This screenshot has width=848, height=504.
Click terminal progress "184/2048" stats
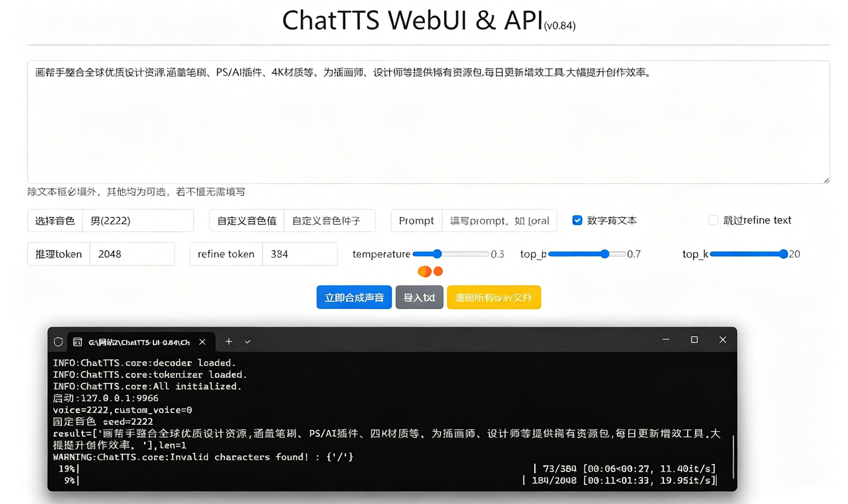[x=624, y=481]
